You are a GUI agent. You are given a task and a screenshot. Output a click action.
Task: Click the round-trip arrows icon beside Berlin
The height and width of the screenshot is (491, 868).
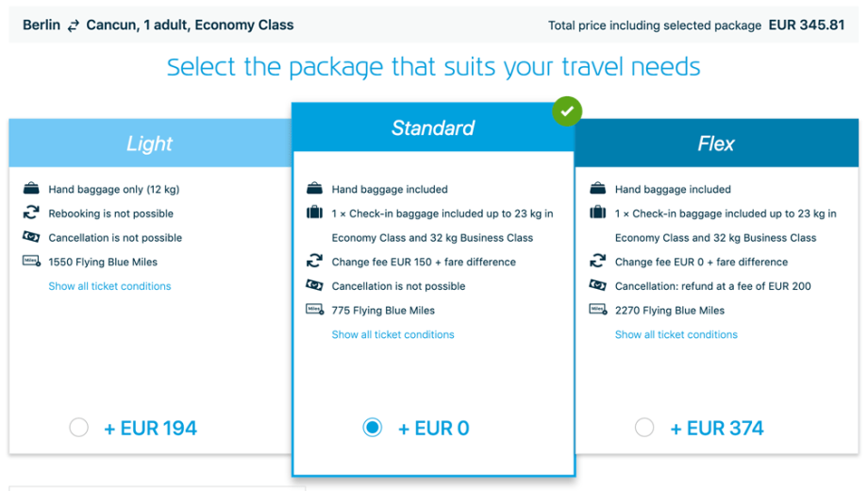[x=74, y=25]
